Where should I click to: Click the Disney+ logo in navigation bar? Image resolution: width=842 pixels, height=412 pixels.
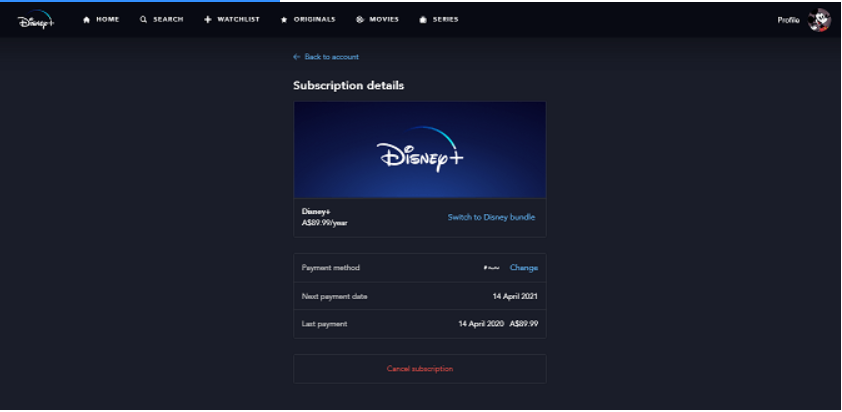pos(35,20)
